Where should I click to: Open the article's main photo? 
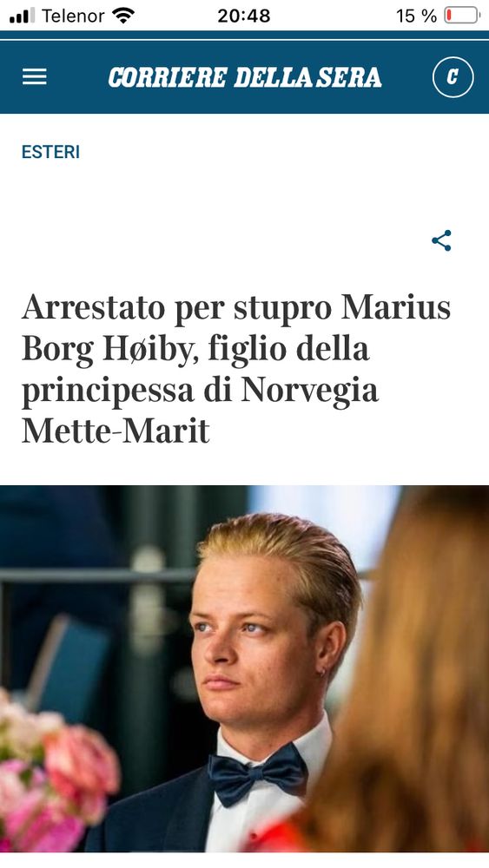click(244, 668)
